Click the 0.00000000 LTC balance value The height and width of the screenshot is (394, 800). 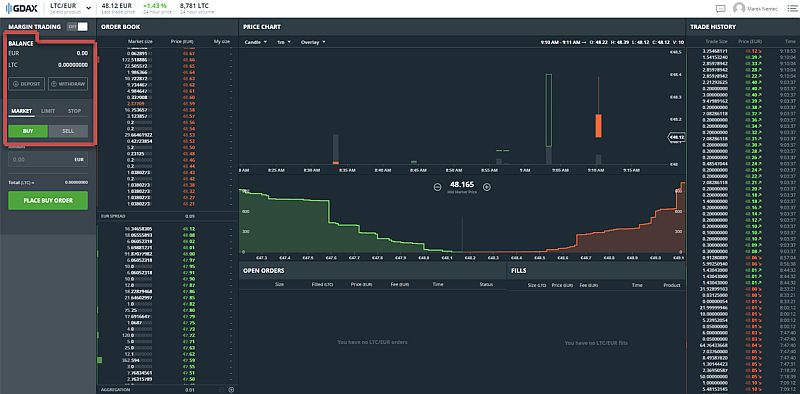tap(73, 65)
